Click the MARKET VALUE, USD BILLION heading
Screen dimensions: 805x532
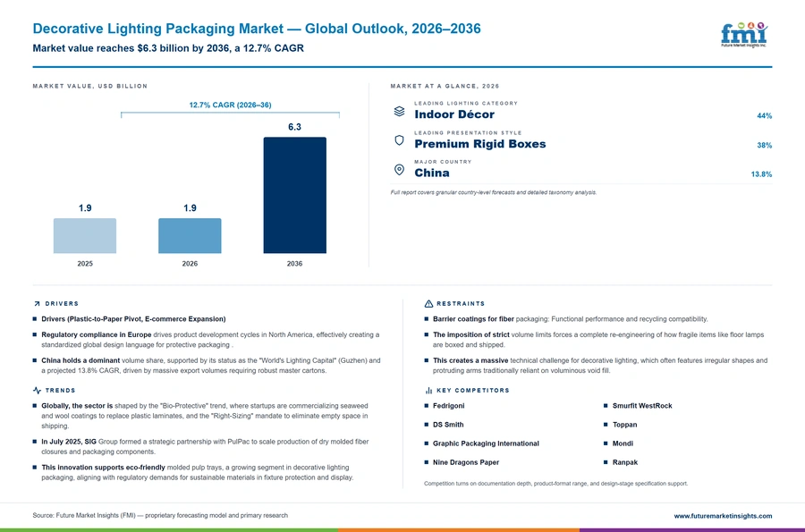coord(89,86)
